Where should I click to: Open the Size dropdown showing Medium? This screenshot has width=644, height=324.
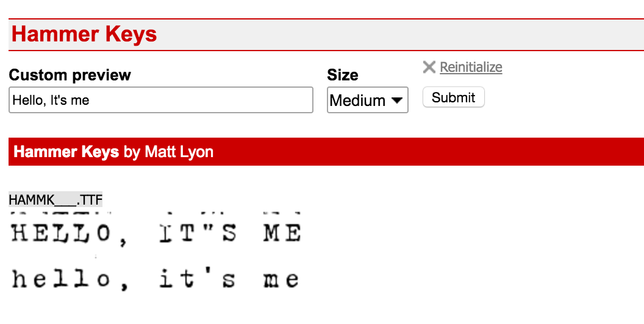367,100
